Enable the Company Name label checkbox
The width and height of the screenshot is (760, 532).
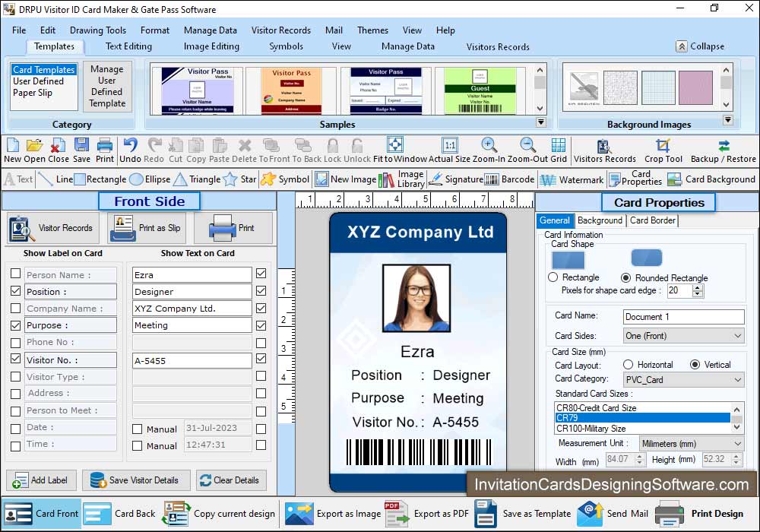tap(15, 308)
